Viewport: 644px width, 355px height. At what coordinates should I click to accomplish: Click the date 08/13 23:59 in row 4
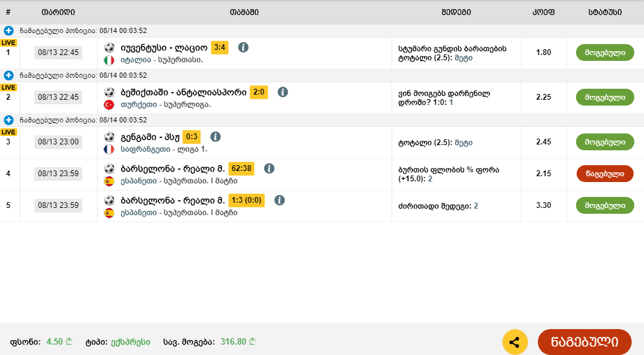pos(58,174)
